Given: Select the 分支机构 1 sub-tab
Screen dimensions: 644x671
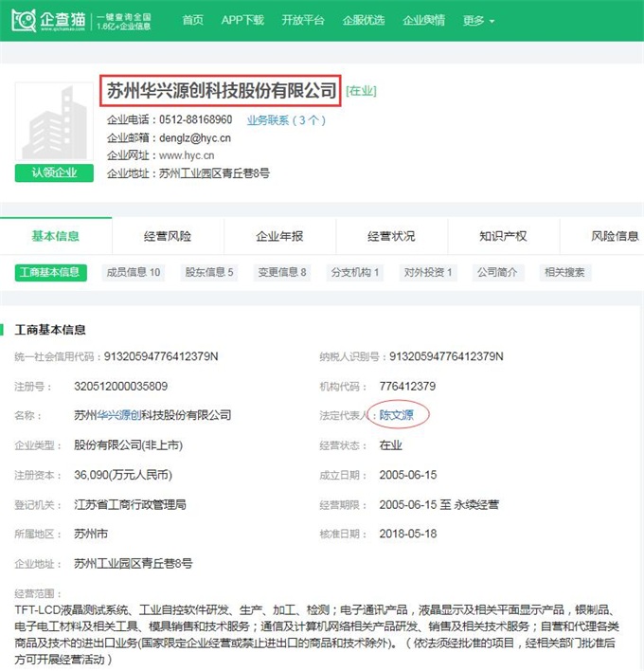Looking at the screenshot, I should (355, 273).
